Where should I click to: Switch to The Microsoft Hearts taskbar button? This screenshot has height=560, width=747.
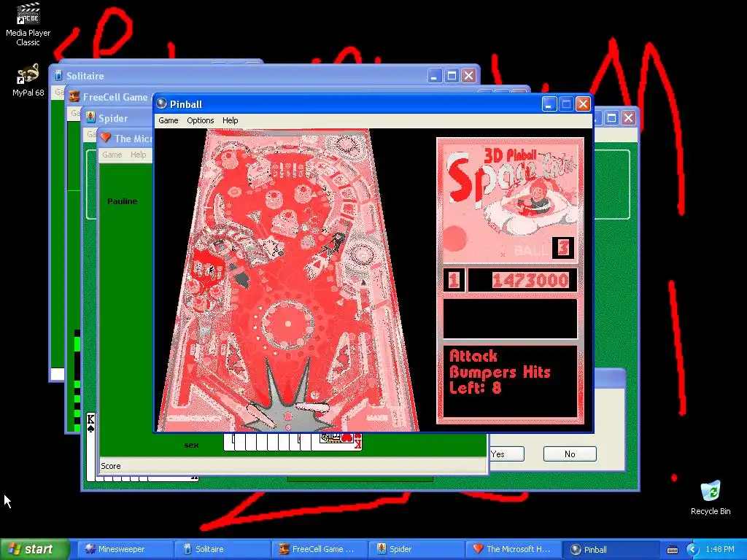coord(514,549)
